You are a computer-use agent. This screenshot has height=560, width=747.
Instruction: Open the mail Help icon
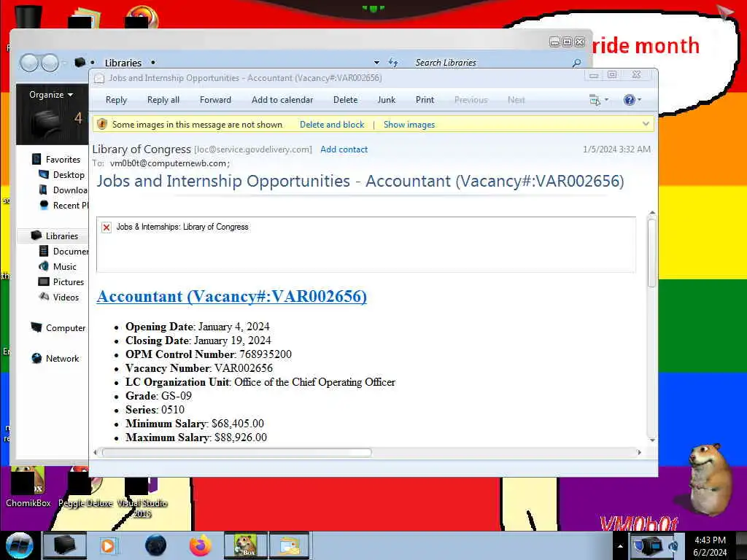click(629, 100)
